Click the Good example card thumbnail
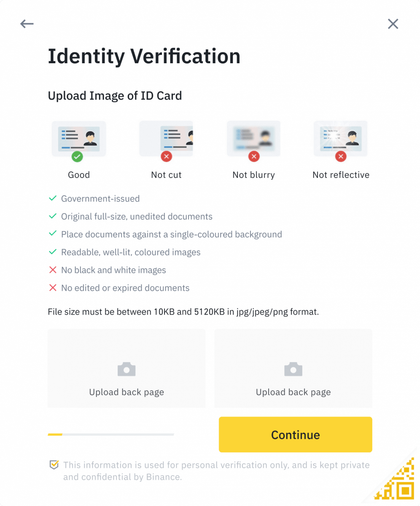This screenshot has height=506, width=420. [78, 138]
